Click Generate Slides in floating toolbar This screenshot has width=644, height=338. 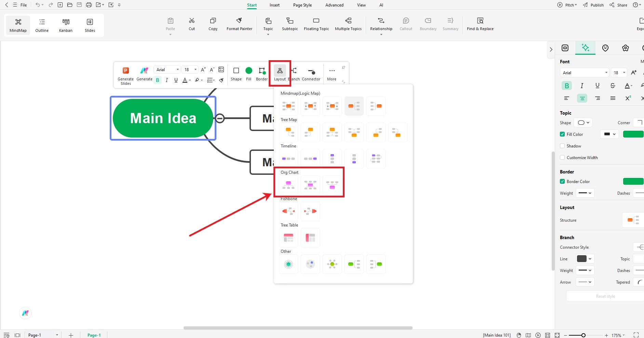(x=126, y=76)
